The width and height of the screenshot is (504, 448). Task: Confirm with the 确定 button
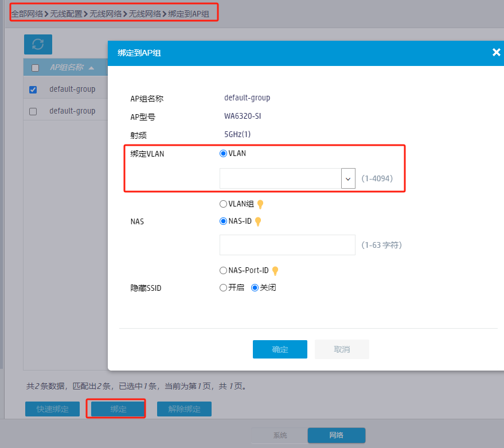280,349
